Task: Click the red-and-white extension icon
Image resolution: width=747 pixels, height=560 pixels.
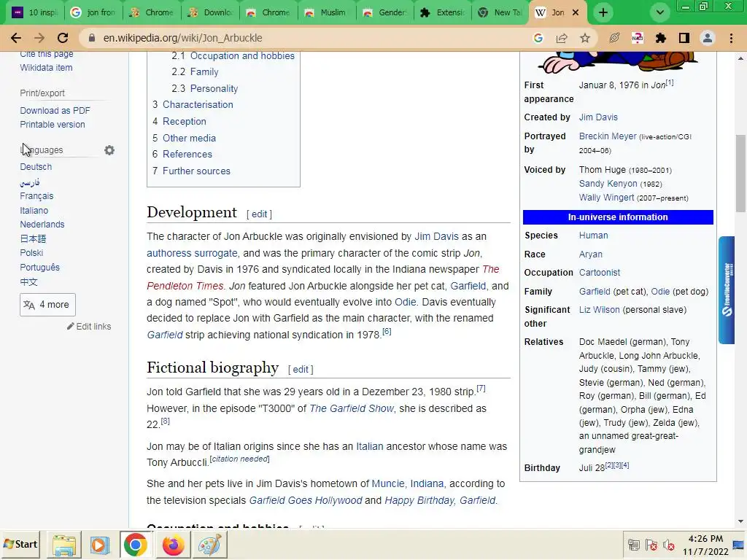Action: point(638,38)
